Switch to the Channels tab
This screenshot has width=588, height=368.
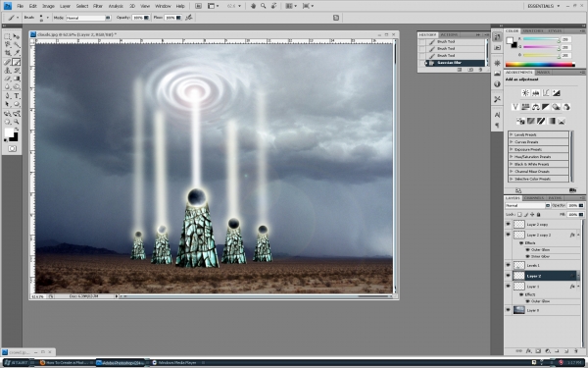(x=534, y=198)
